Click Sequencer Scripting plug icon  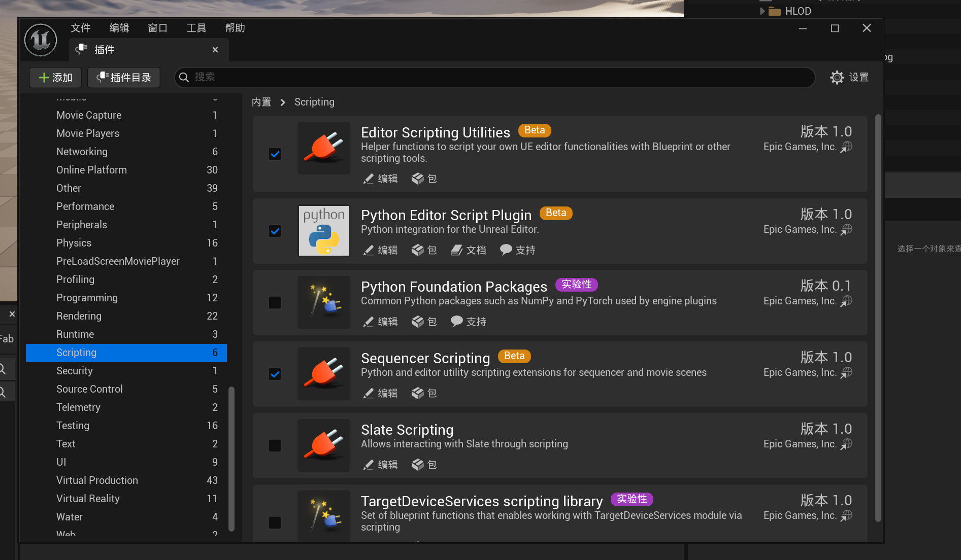[324, 374]
